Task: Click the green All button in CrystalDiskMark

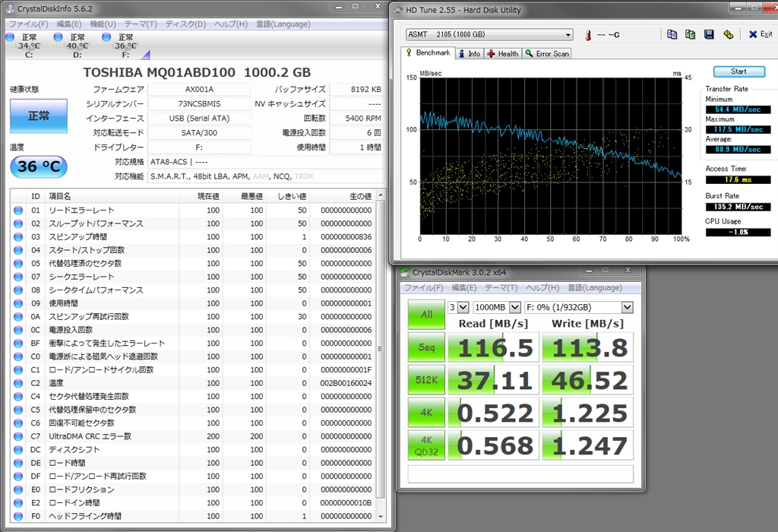Action: click(x=426, y=315)
